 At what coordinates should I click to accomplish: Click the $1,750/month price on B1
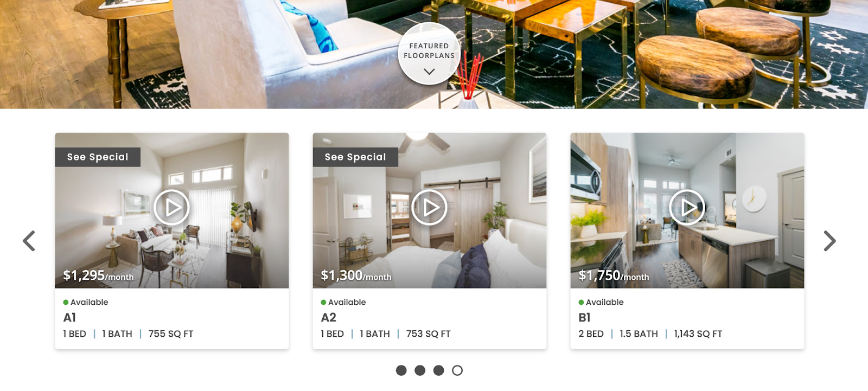tap(614, 275)
